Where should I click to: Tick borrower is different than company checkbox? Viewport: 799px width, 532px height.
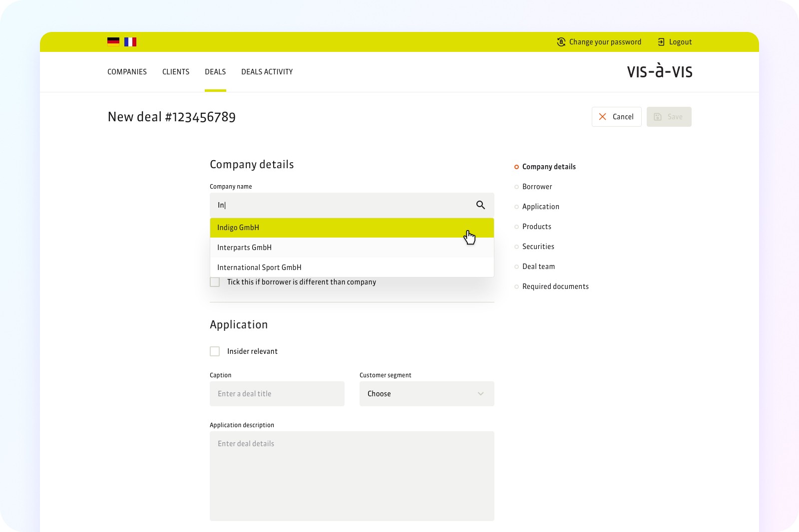click(x=215, y=282)
